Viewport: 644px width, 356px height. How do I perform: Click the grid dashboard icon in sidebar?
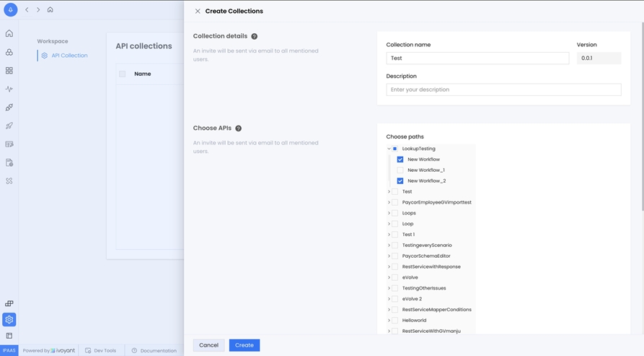(x=9, y=71)
